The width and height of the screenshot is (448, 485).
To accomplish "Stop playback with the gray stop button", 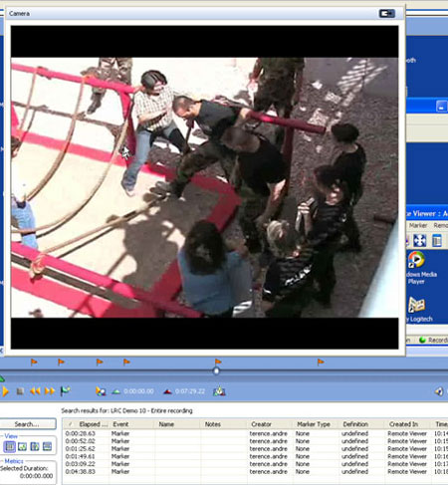I will pos(20,391).
